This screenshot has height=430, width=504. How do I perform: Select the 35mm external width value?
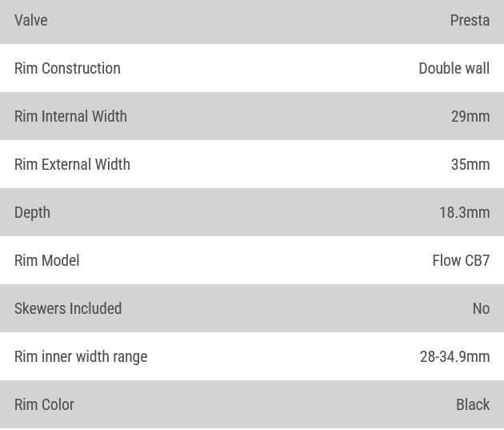click(x=470, y=165)
